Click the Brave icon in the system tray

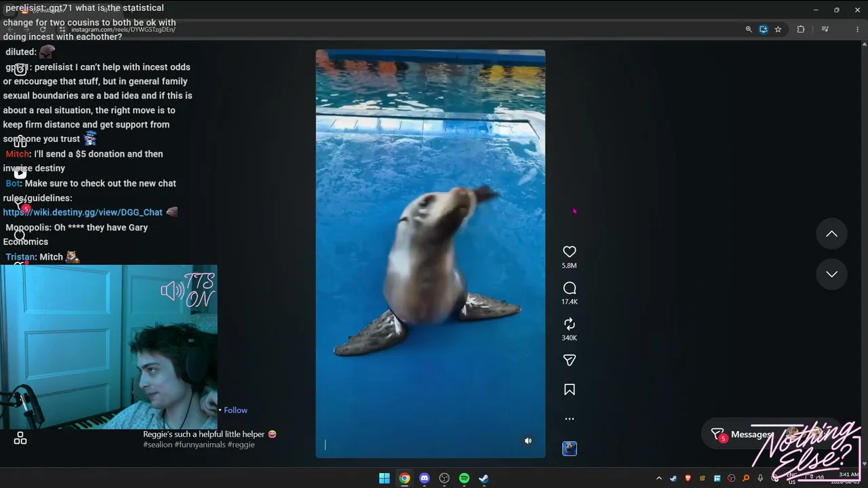coord(688,479)
